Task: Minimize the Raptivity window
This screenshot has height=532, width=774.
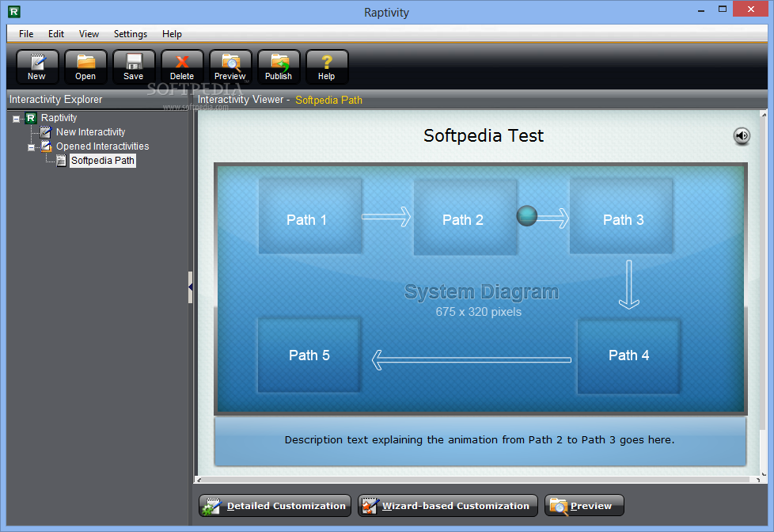Action: (701, 9)
